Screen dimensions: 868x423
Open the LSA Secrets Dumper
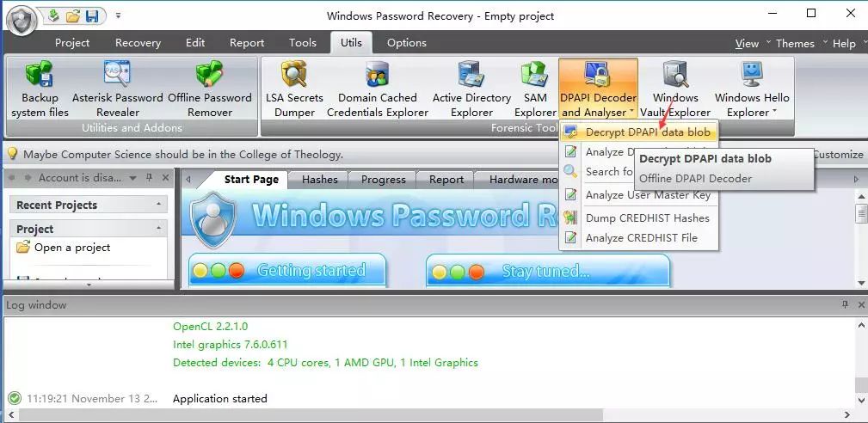294,89
